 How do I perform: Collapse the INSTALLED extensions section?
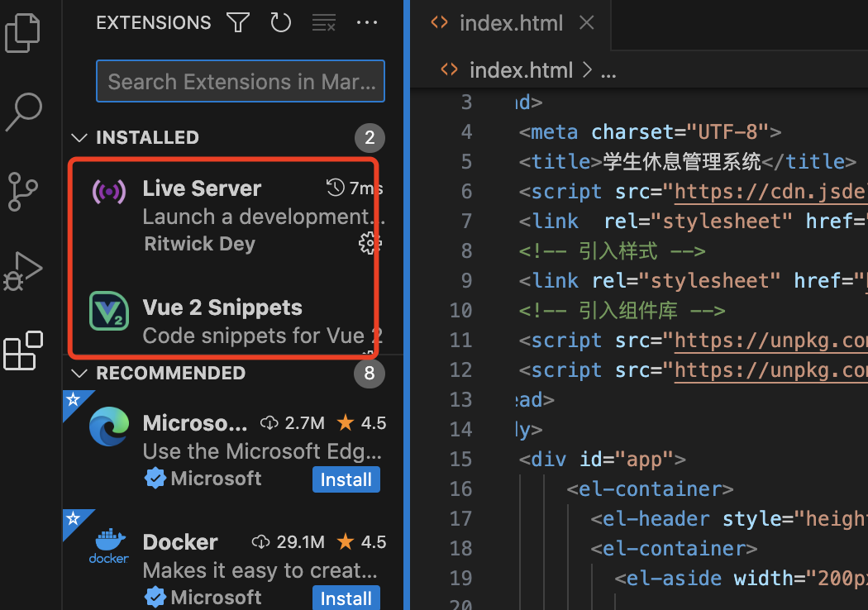point(79,137)
